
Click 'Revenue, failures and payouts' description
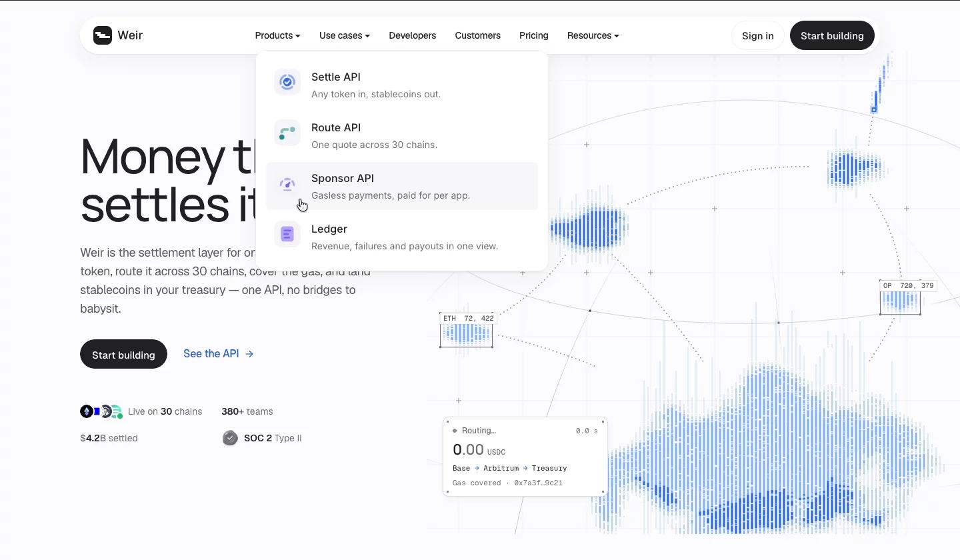point(405,246)
